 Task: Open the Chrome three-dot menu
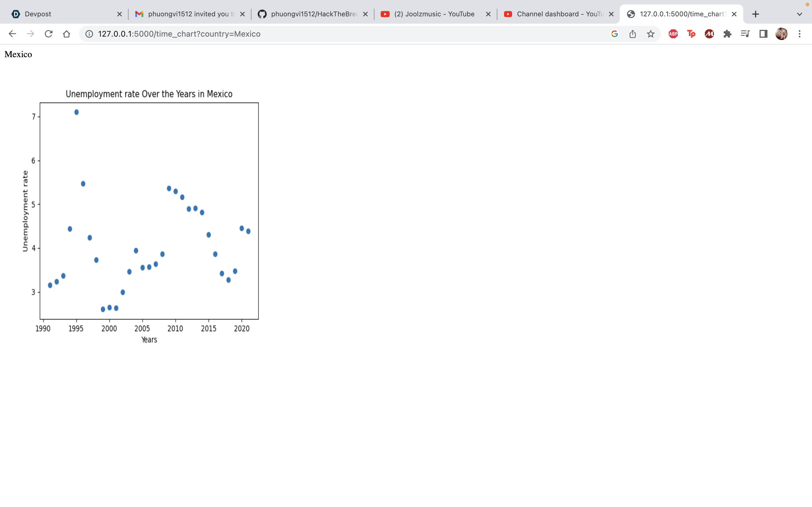(800, 34)
